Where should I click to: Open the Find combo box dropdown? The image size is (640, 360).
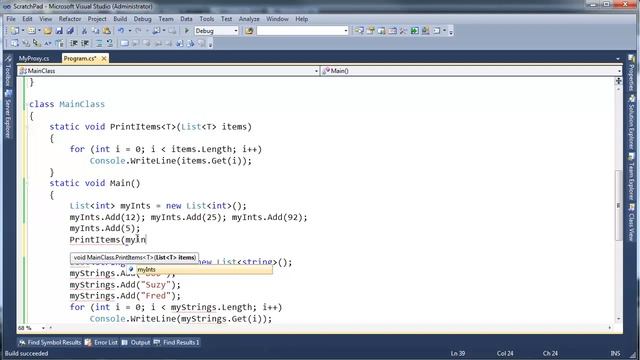pos(345,31)
